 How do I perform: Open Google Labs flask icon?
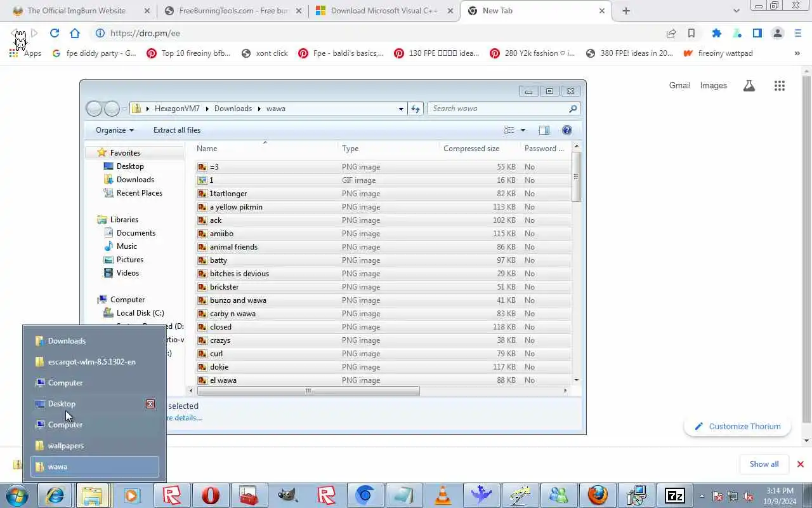[x=749, y=86]
